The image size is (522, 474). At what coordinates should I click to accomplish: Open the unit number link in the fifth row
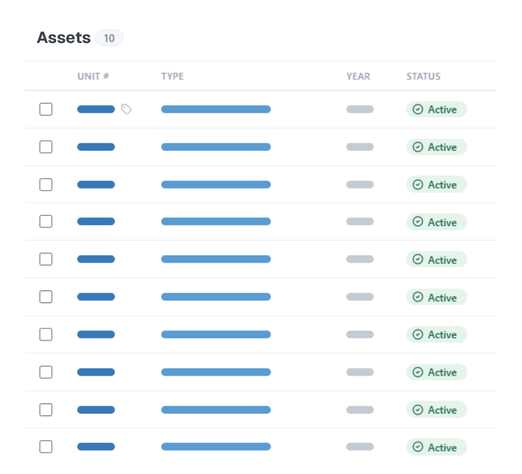pos(96,259)
